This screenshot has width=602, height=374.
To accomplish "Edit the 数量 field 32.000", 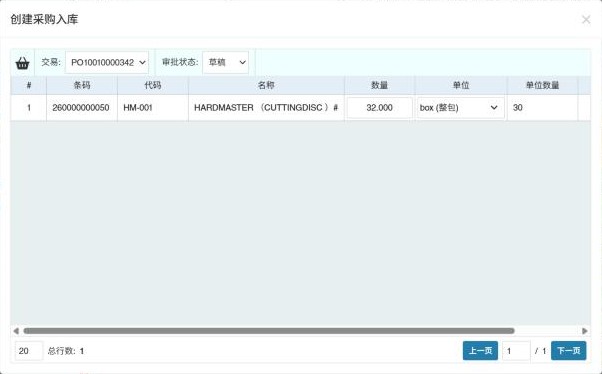I will point(379,108).
